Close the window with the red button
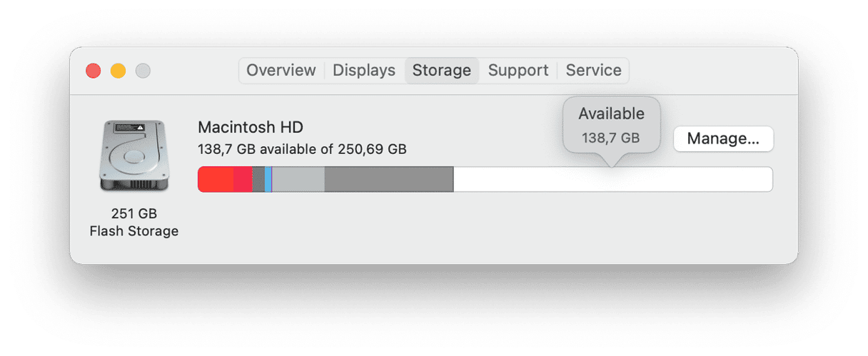The height and width of the screenshot is (356, 868). click(94, 71)
